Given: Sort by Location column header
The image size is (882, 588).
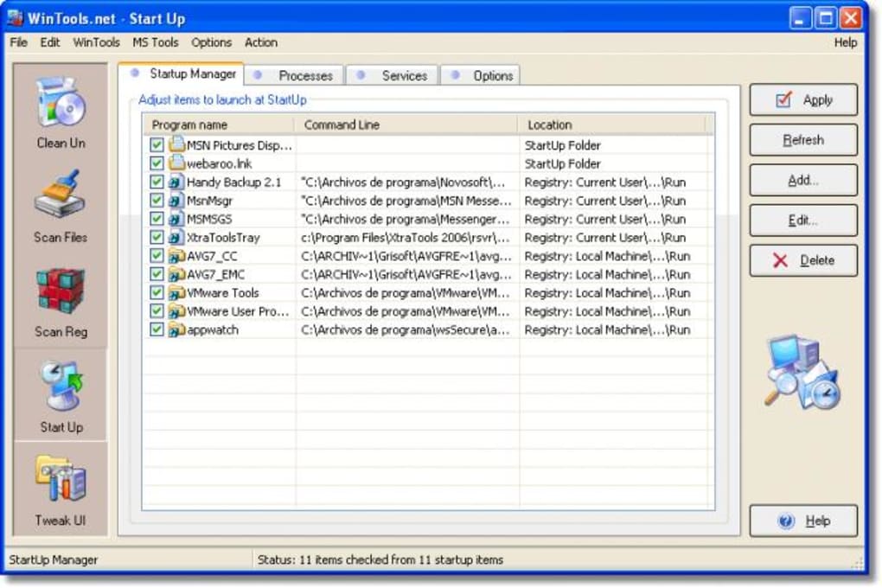Looking at the screenshot, I should tap(611, 125).
